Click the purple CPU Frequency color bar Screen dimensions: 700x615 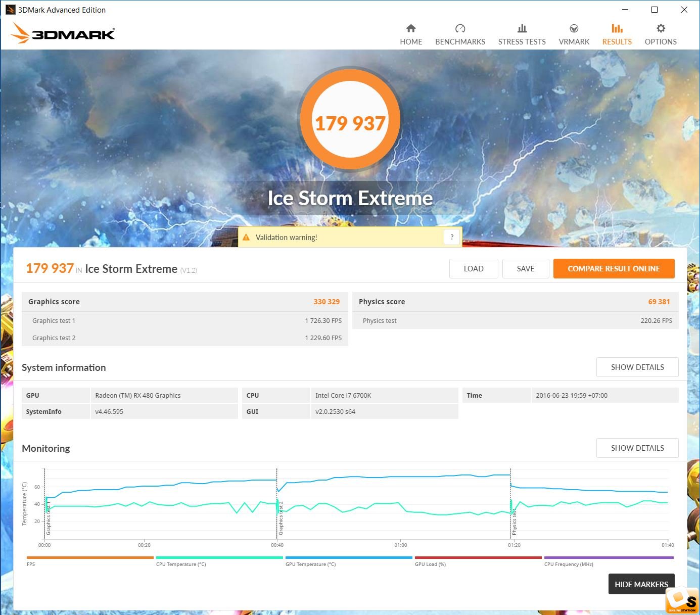[609, 557]
